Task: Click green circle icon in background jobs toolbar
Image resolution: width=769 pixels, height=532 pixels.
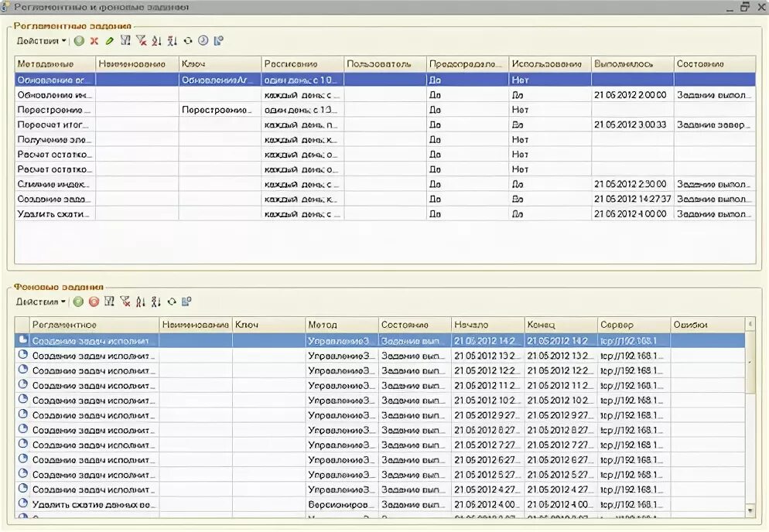Action: tap(78, 302)
